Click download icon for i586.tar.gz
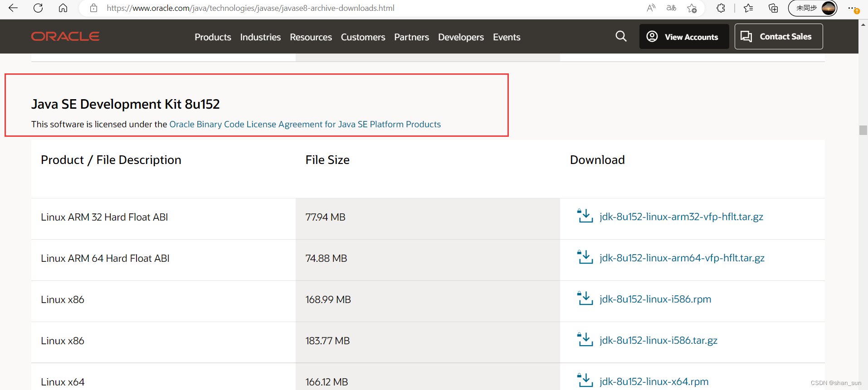 click(x=585, y=339)
